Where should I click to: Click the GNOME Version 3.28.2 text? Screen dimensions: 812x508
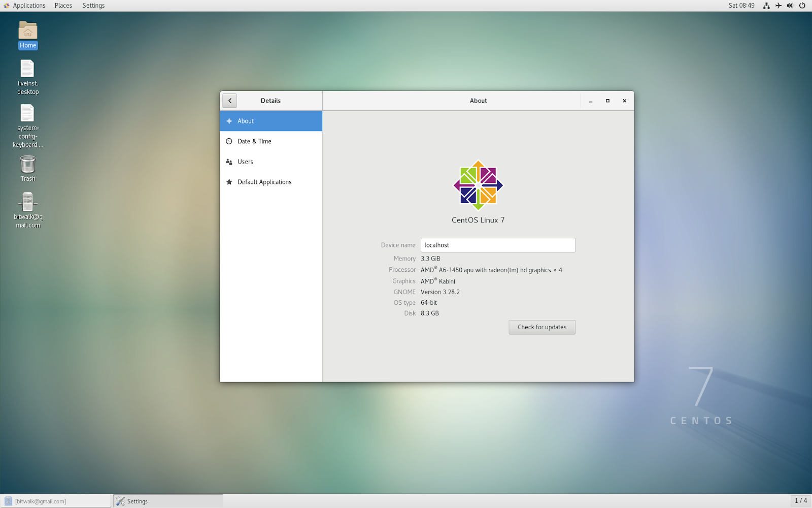[x=440, y=292]
